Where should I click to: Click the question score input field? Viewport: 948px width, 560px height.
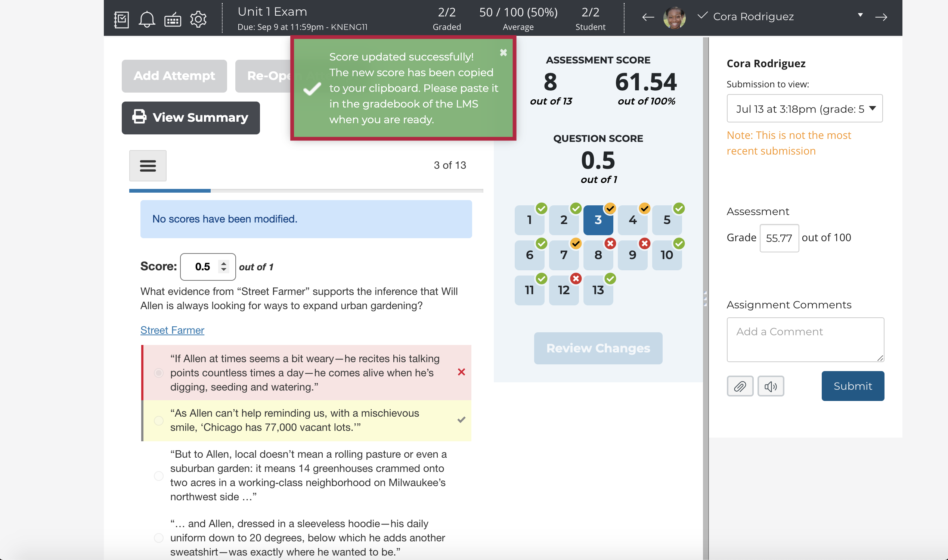coord(208,267)
